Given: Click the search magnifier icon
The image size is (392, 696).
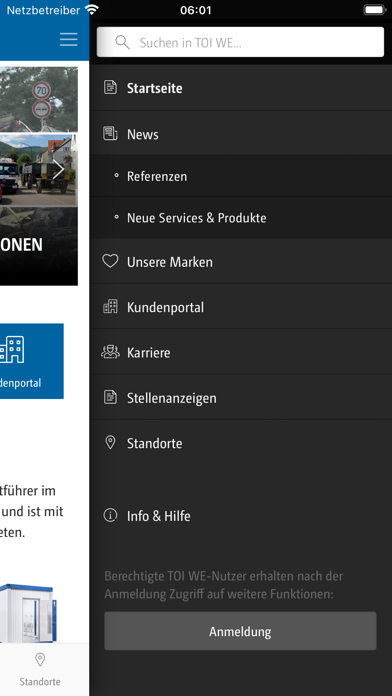Looking at the screenshot, I should (122, 43).
